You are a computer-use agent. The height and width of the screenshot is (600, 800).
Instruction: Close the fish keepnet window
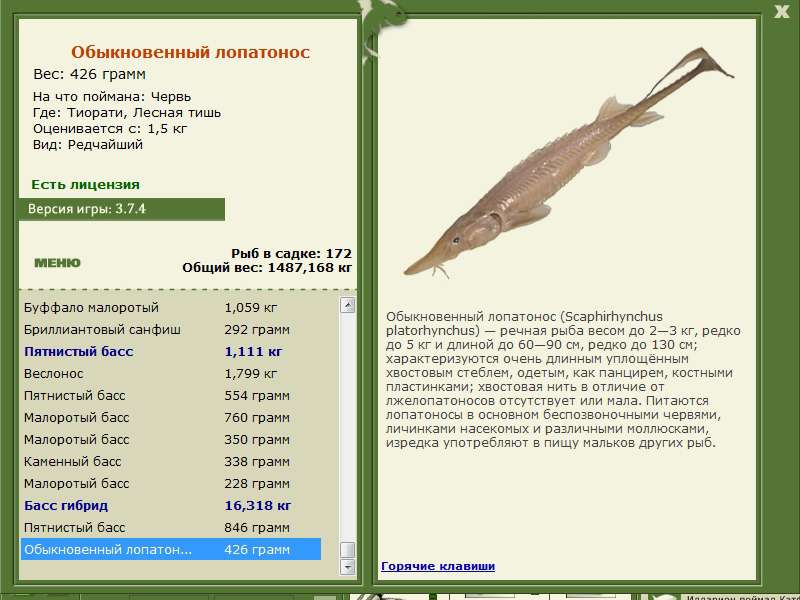tap(781, 11)
